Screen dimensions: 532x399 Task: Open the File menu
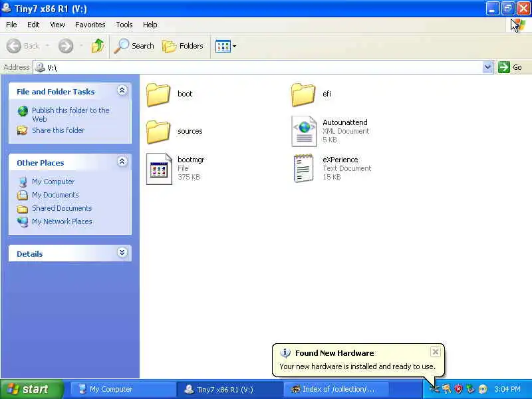[x=11, y=25]
